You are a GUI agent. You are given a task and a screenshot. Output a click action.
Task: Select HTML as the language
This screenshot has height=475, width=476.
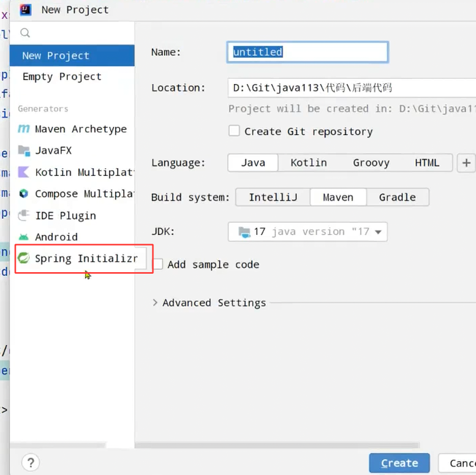click(x=427, y=163)
